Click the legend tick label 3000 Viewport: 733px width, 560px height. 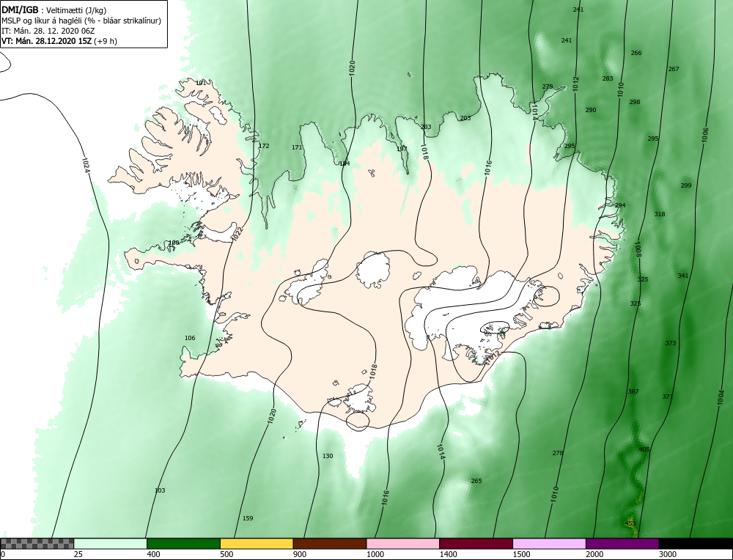(668, 554)
